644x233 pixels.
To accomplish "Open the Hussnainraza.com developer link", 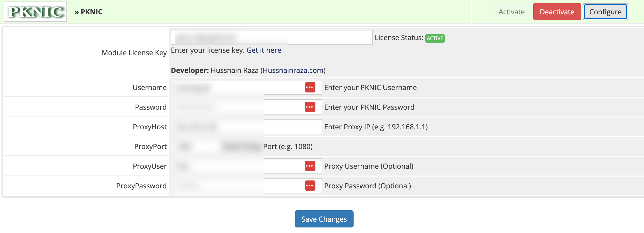I will point(293,70).
